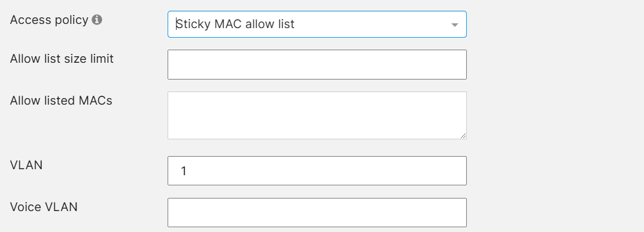
Task: Open the Access policy dropdown
Action: coord(317,25)
